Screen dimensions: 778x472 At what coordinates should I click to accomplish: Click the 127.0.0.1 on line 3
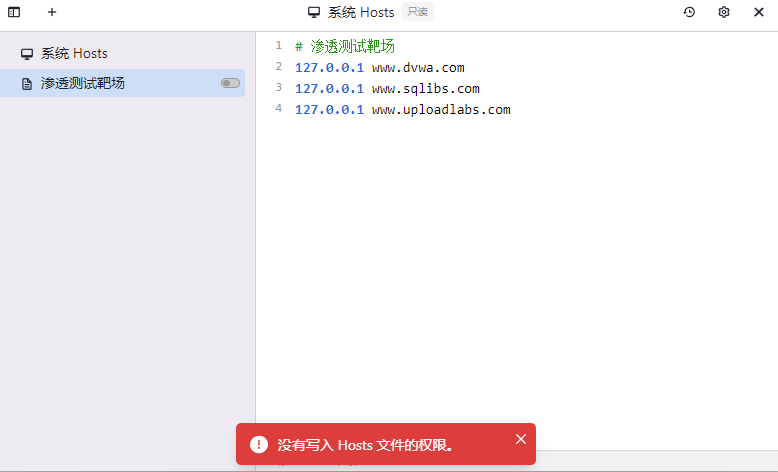click(x=329, y=89)
